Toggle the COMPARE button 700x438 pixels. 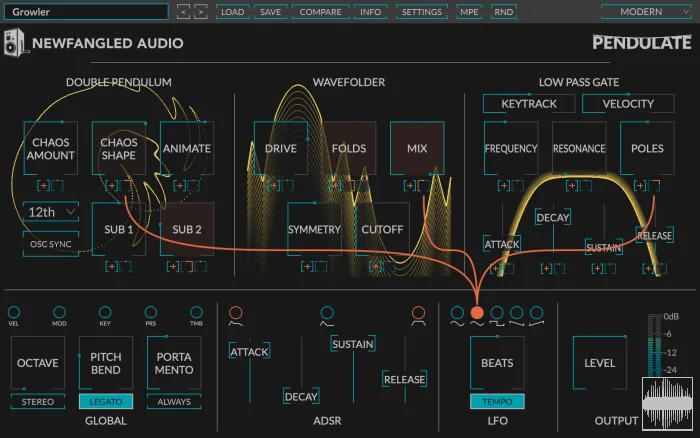pyautogui.click(x=320, y=12)
